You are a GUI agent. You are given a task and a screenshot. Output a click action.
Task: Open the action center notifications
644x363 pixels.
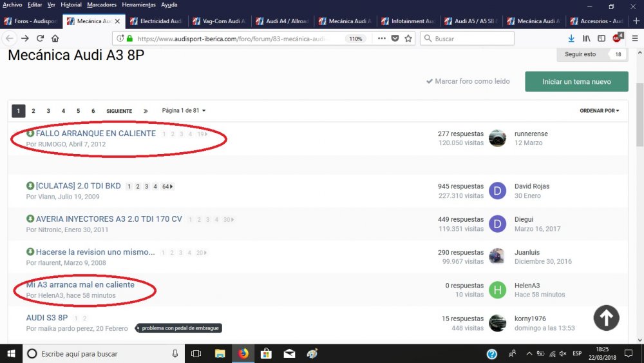coord(629,353)
